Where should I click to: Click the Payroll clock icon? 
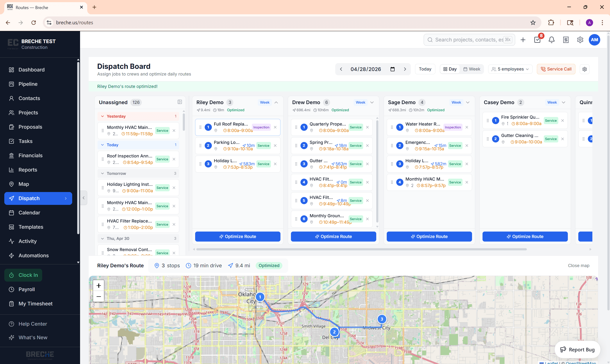(11, 289)
